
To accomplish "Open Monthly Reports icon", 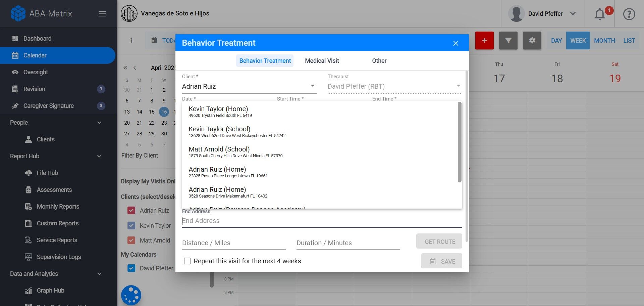I will (x=29, y=207).
